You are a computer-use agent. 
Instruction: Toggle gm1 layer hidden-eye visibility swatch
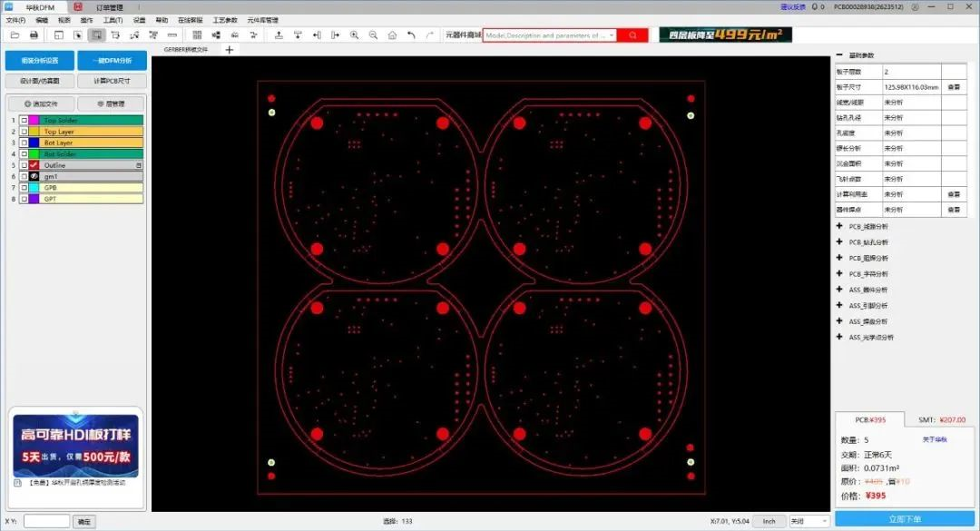pyautogui.click(x=34, y=176)
